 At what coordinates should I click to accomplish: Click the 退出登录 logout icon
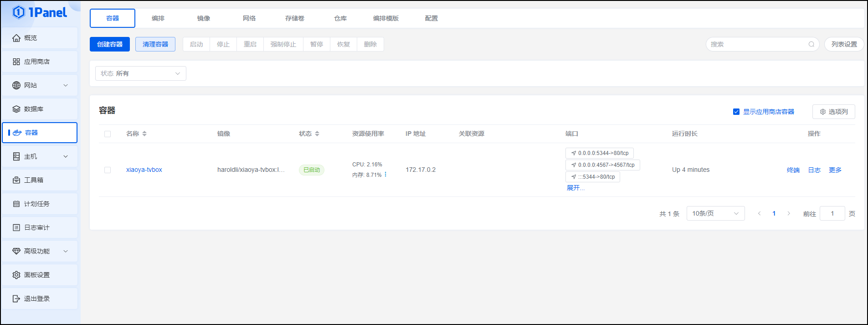pyautogui.click(x=16, y=299)
